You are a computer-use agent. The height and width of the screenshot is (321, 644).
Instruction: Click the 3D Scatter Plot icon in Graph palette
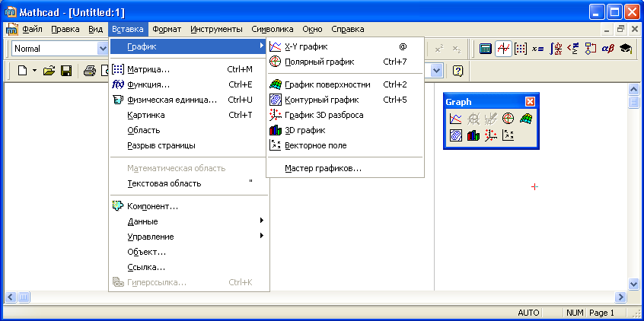[490, 135]
